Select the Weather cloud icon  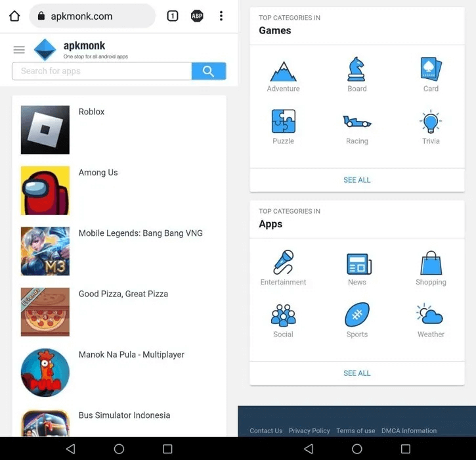(x=430, y=314)
